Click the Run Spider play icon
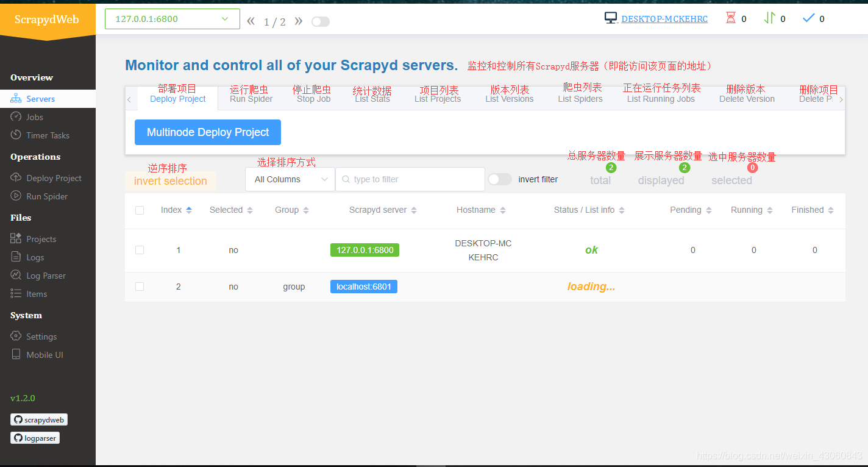The height and width of the screenshot is (467, 868). click(x=16, y=196)
